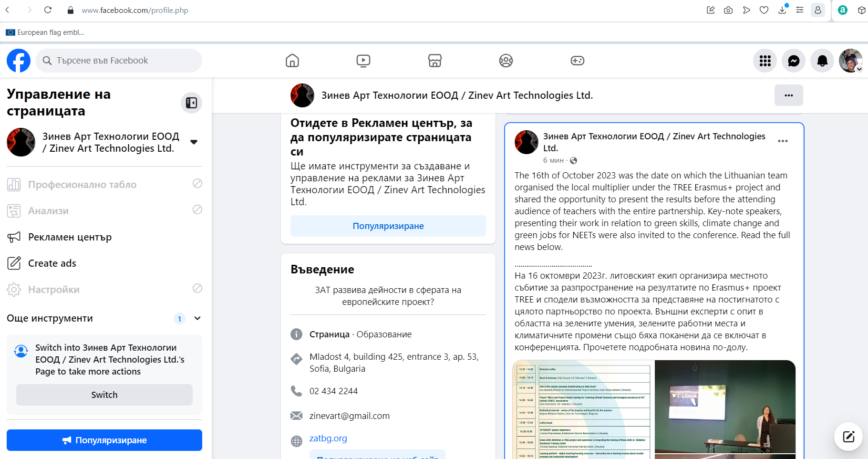Click browser edit-page icon

[711, 10]
